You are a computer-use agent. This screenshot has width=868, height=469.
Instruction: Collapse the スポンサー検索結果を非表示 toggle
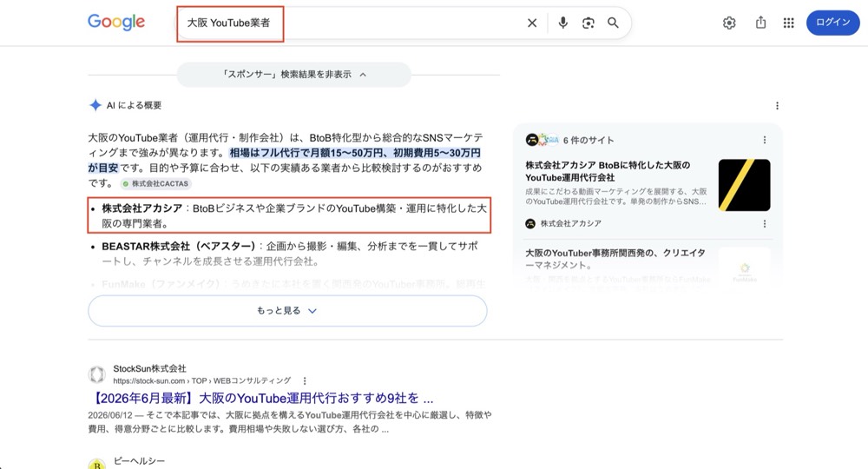(x=294, y=74)
